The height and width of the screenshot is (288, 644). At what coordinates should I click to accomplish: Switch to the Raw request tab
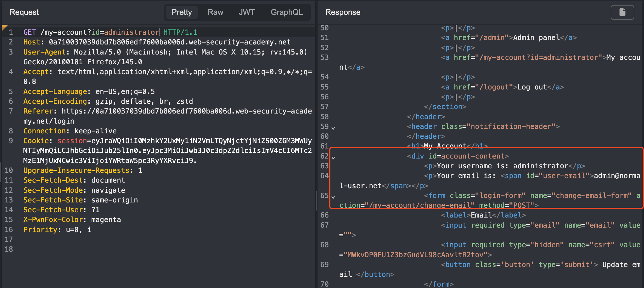pos(215,12)
